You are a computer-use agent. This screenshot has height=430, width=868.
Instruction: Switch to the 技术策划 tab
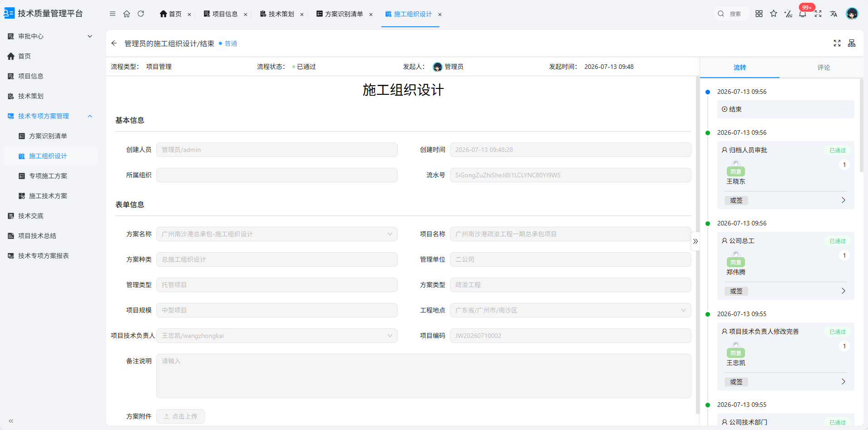point(277,14)
